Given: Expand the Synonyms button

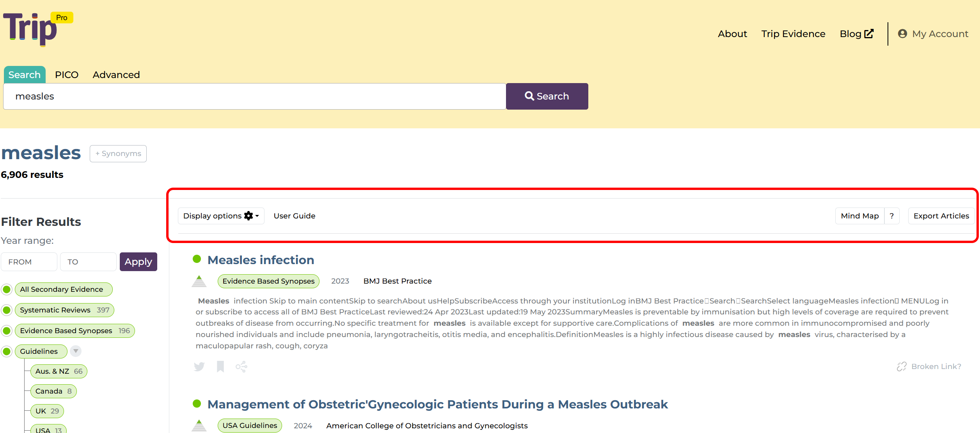Looking at the screenshot, I should tap(118, 154).
